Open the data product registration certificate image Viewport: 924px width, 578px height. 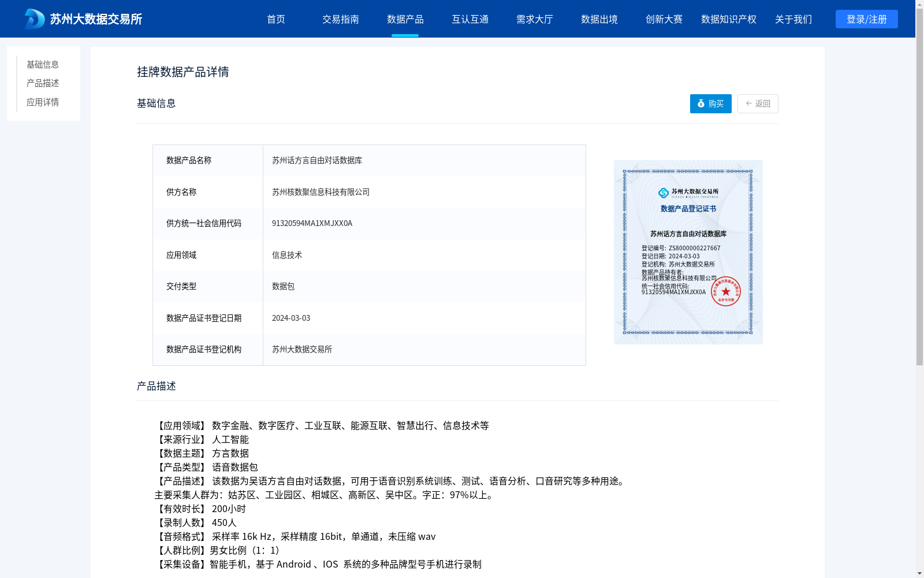pyautogui.click(x=688, y=252)
